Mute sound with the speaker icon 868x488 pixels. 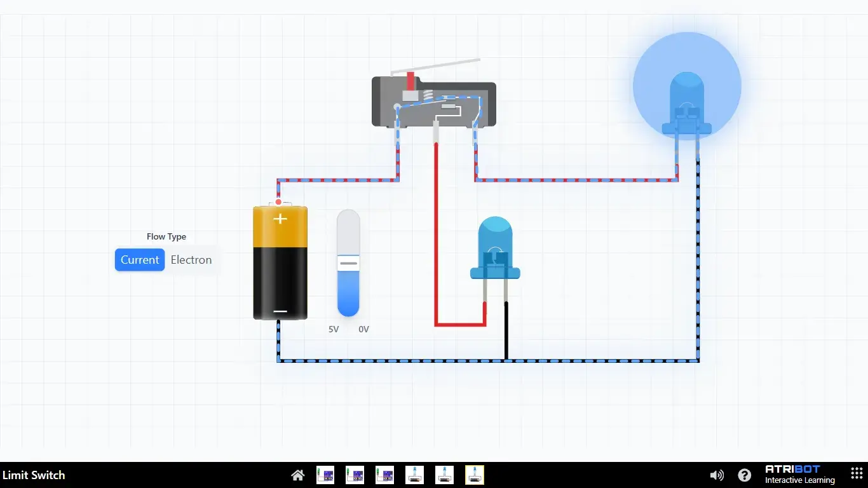click(x=717, y=475)
